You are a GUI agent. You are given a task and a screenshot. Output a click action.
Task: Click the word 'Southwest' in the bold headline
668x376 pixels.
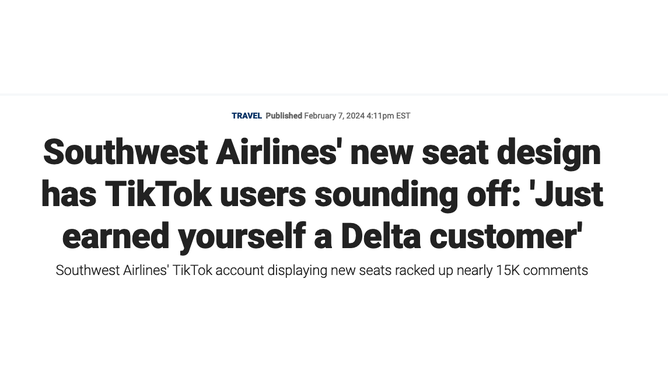(x=125, y=152)
